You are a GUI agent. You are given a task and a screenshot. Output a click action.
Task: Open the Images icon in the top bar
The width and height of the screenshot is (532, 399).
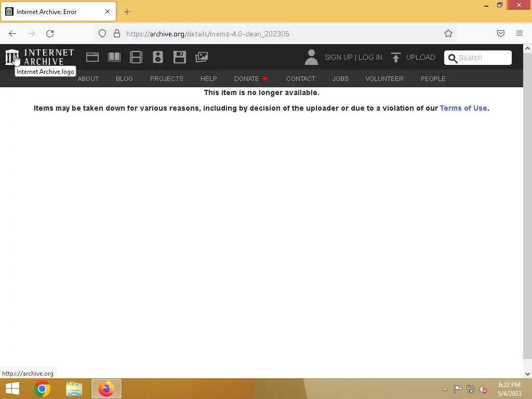[x=202, y=57]
